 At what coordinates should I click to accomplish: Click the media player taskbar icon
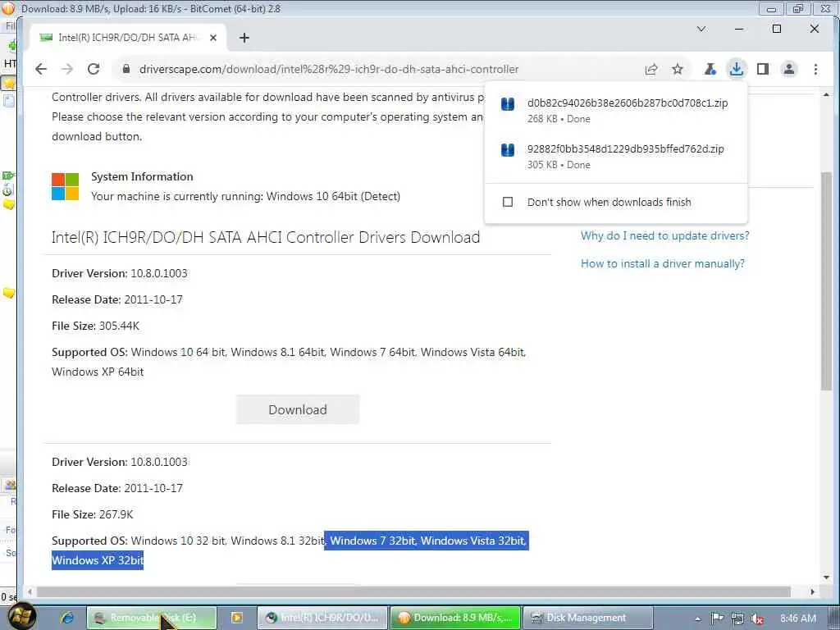tap(236, 618)
